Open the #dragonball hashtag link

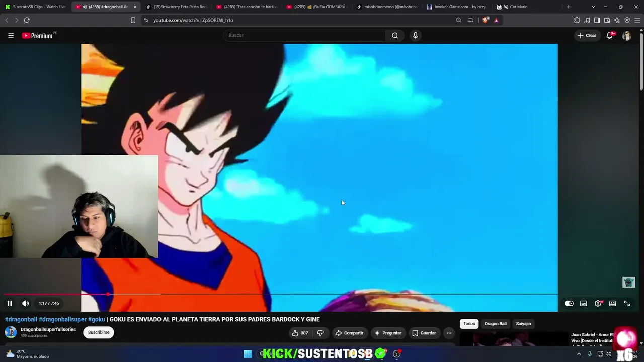click(21, 319)
